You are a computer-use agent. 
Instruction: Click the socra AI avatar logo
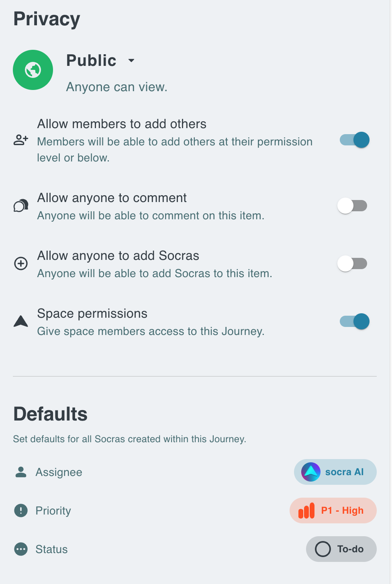[x=311, y=472]
